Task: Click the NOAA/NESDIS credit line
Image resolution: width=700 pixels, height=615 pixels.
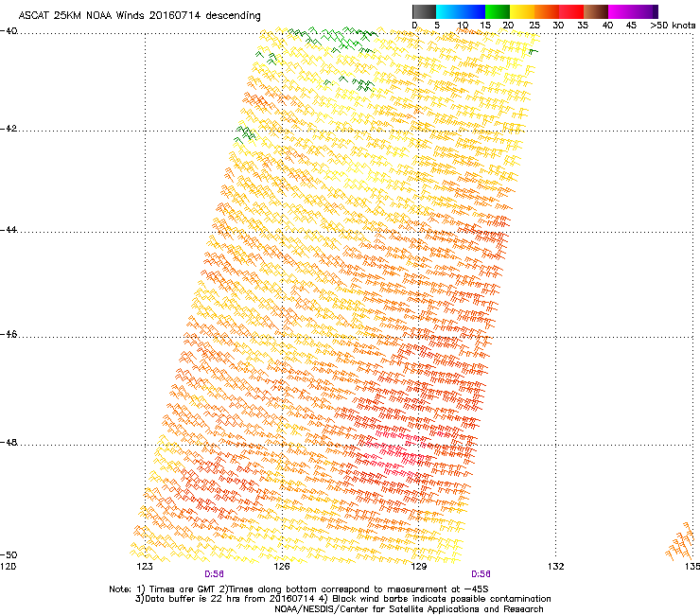Action: pyautogui.click(x=409, y=609)
